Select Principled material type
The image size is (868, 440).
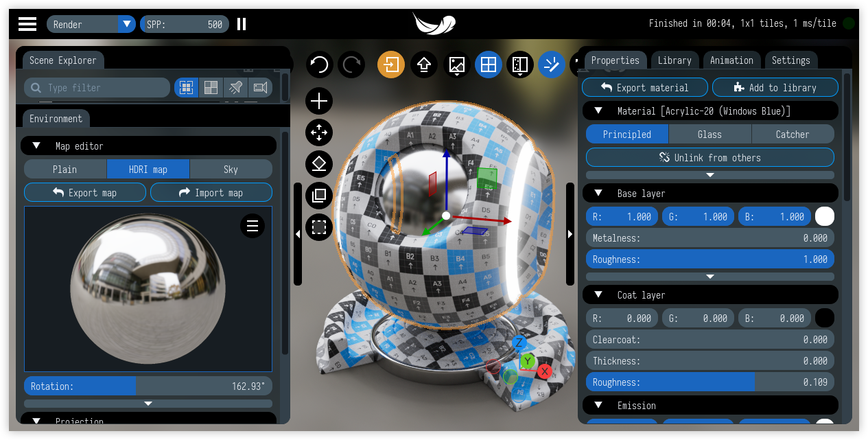pyautogui.click(x=627, y=134)
